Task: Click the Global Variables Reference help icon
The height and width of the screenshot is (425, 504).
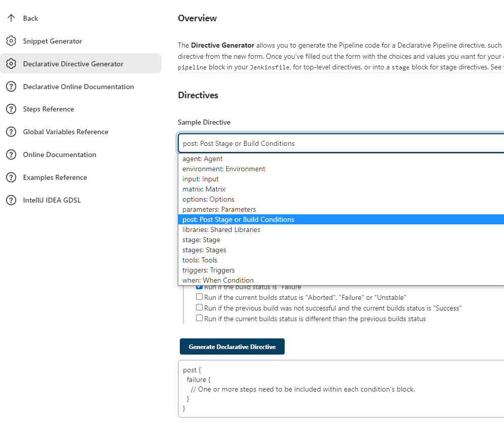Action: pyautogui.click(x=11, y=132)
